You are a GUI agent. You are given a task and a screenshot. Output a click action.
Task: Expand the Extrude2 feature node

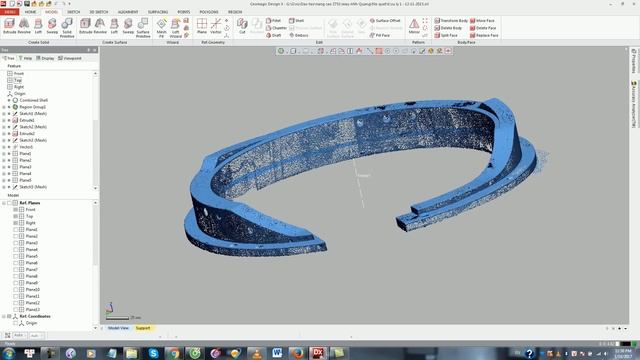tap(4, 133)
